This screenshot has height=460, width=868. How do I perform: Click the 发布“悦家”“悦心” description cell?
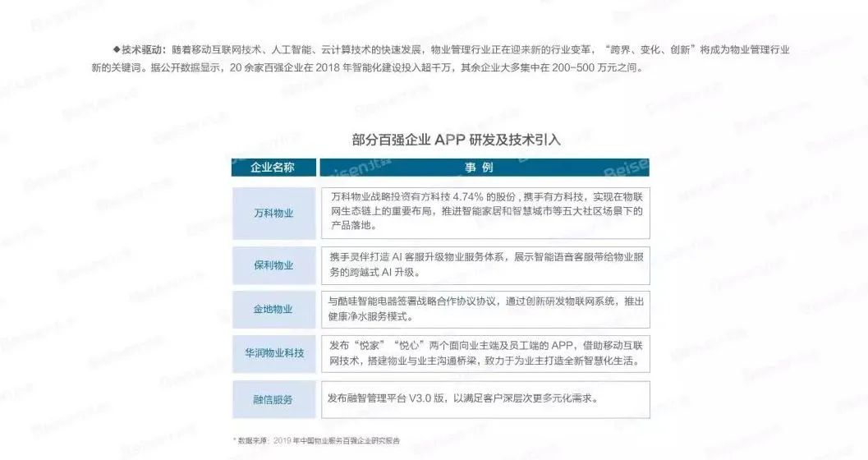[485, 353]
